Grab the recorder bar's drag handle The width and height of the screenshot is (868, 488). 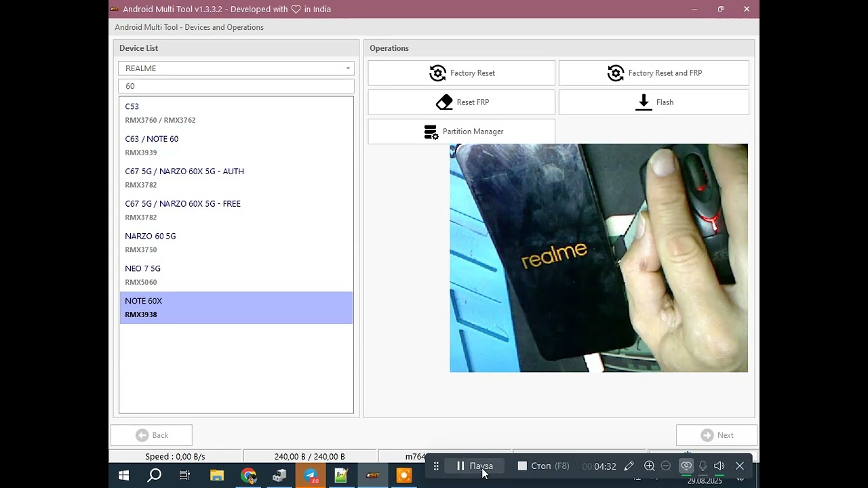[x=436, y=466]
